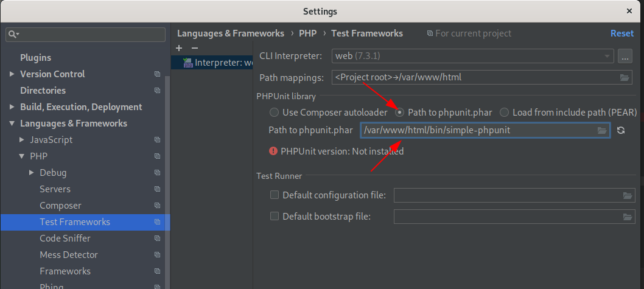
Task: Click project-level icon next to Test Frameworks
Action: click(157, 221)
